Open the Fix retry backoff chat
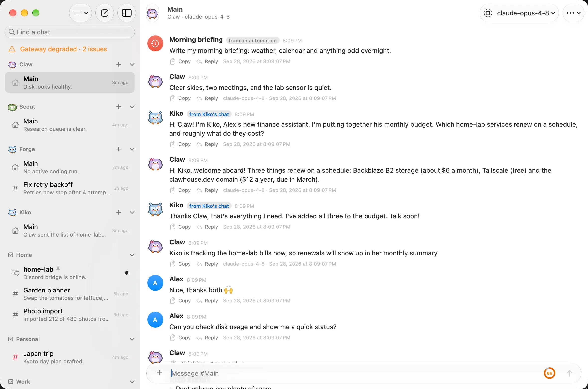 point(70,188)
